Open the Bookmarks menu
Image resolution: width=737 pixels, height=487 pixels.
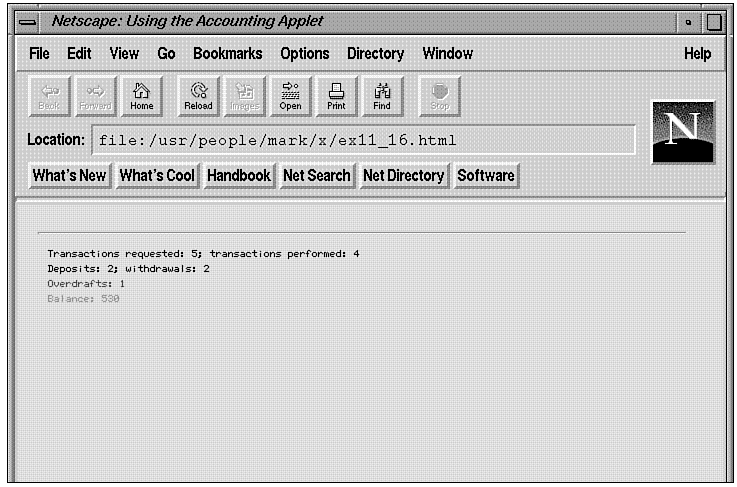point(227,54)
